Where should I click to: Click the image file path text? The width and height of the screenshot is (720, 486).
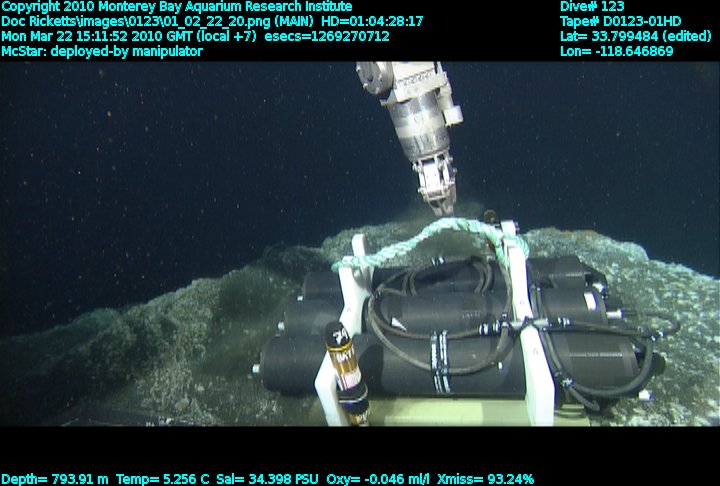coord(136,21)
